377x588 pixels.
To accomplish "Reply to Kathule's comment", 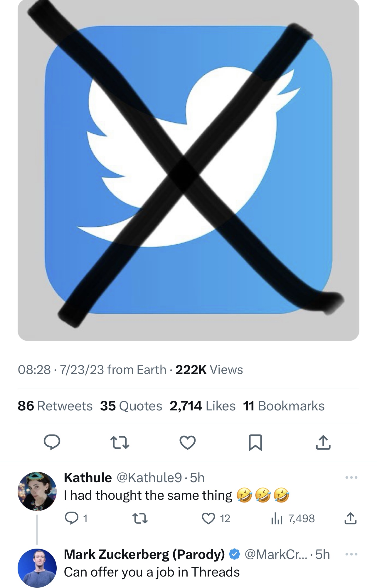I will click(72, 518).
